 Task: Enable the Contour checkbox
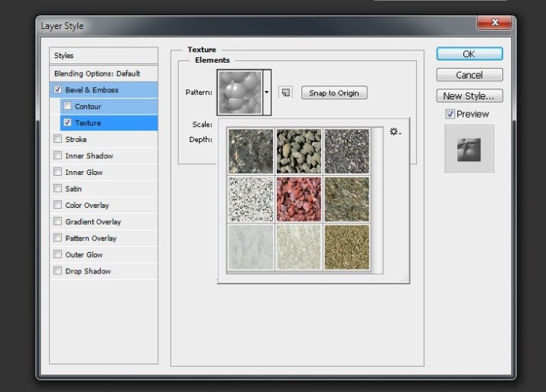pos(68,106)
